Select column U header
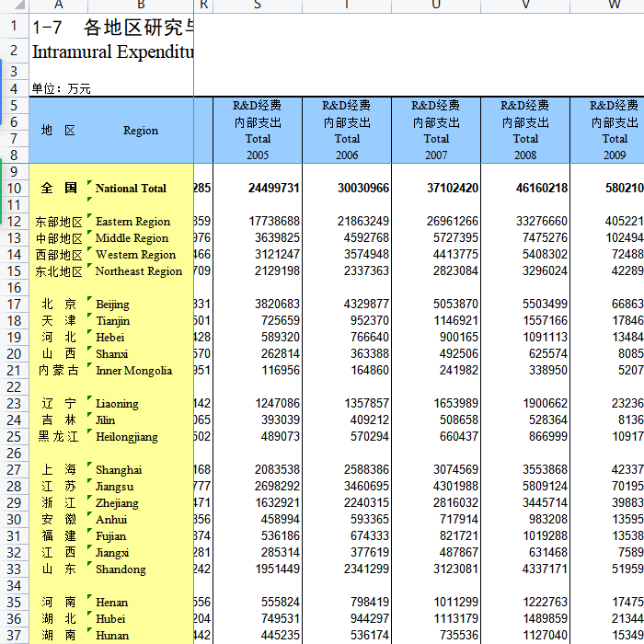 436,6
